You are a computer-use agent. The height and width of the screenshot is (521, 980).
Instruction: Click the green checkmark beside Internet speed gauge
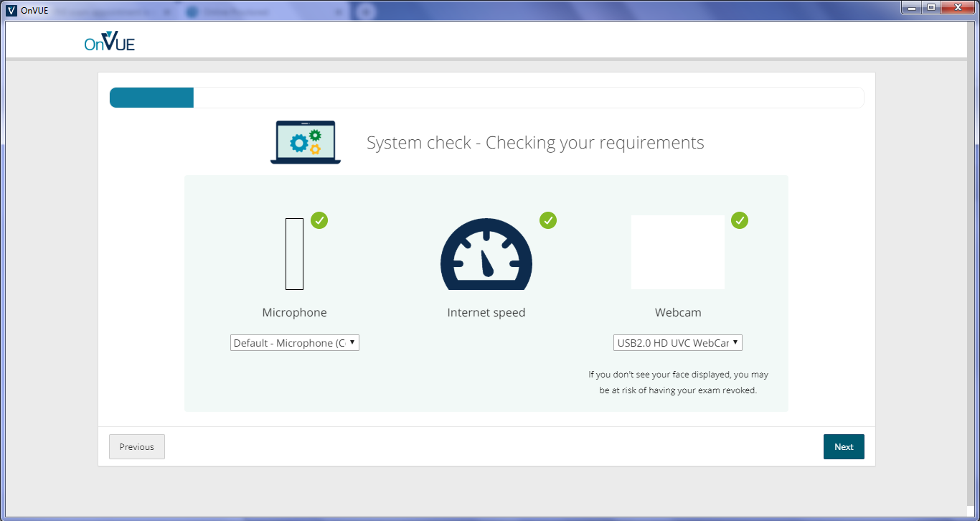(548, 220)
